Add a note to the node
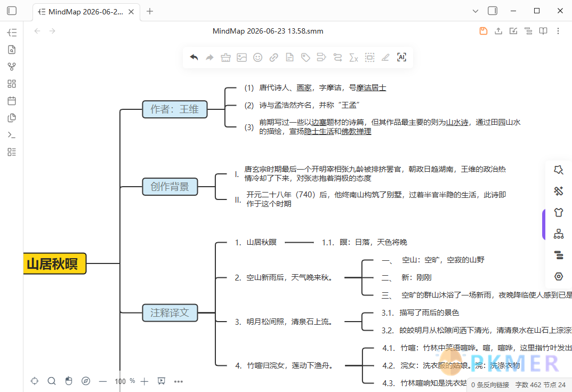This screenshot has width=572, height=392. click(x=289, y=57)
